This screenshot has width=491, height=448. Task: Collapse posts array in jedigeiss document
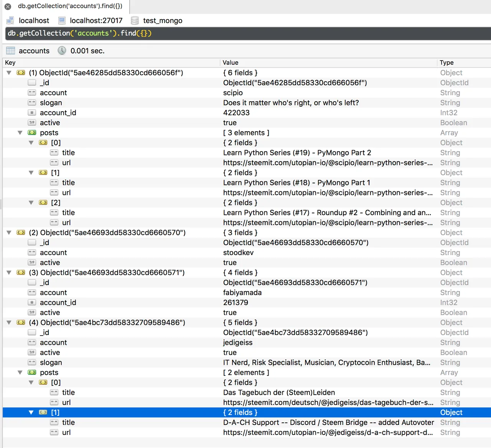pos(20,372)
